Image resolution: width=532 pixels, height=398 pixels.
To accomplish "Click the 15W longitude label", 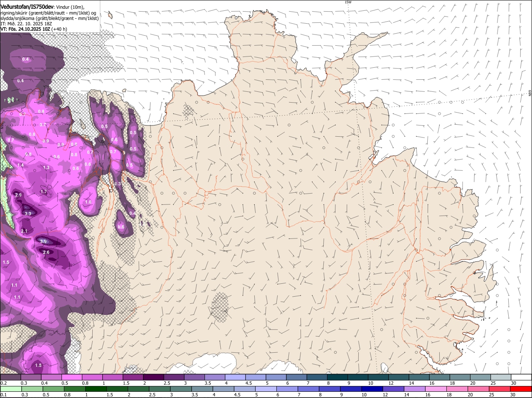I will 348,2.
